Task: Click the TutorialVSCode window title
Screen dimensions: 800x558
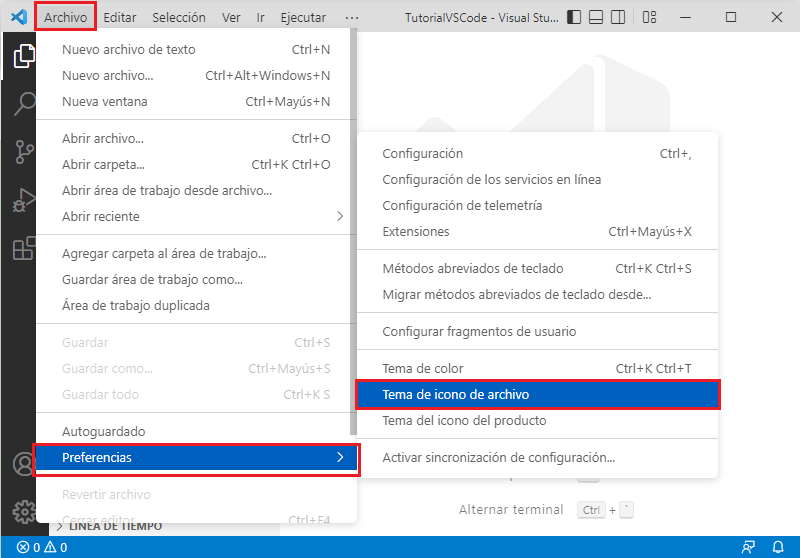Action: tap(482, 18)
